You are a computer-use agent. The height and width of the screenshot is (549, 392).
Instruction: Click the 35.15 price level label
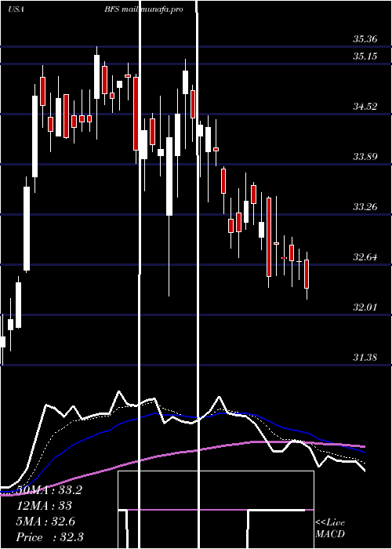365,56
